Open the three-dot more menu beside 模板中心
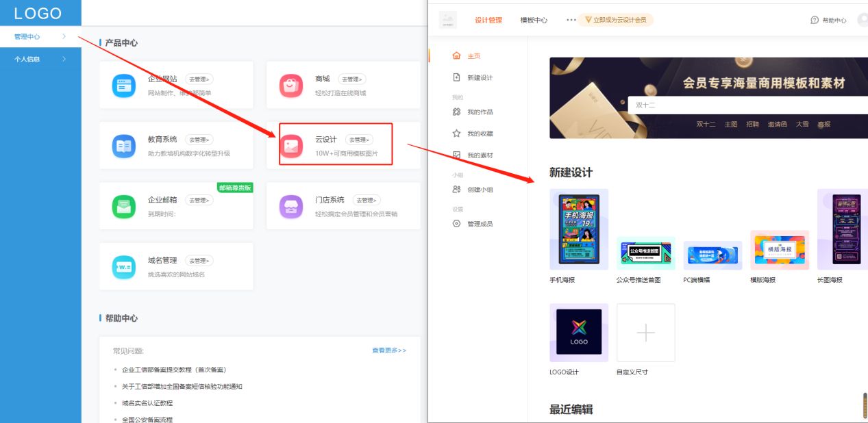868x423 pixels. point(571,20)
